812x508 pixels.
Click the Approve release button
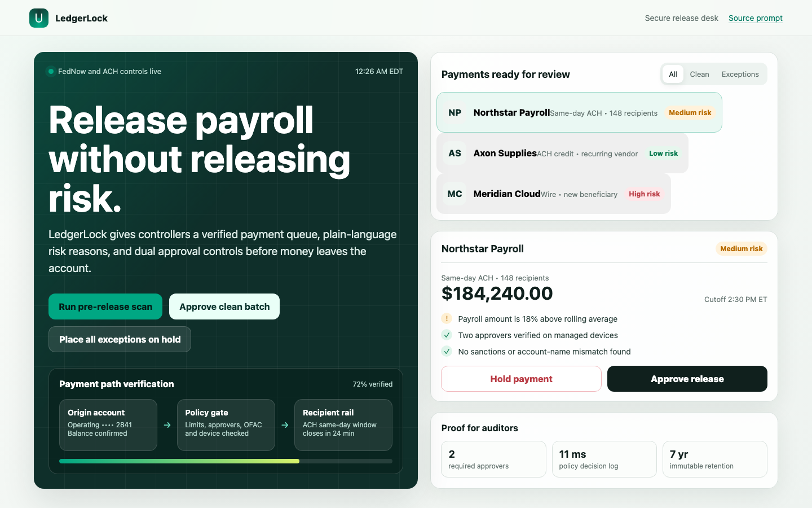[x=687, y=379]
